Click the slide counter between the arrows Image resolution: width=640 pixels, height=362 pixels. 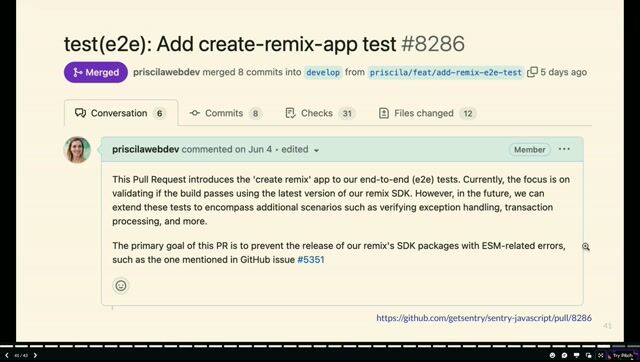(x=21, y=355)
